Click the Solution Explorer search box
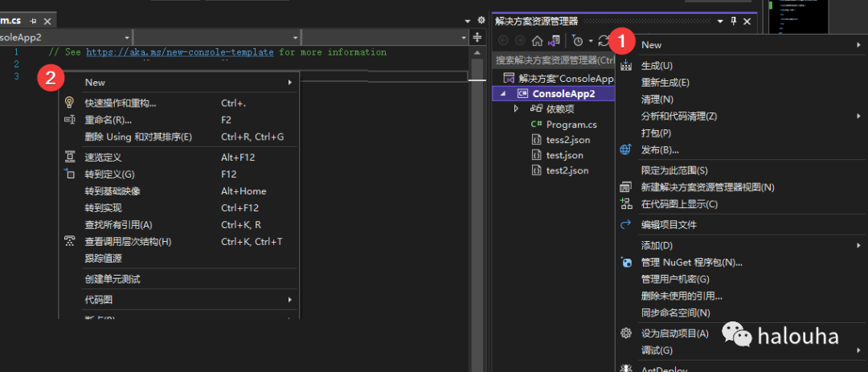 pyautogui.click(x=553, y=60)
